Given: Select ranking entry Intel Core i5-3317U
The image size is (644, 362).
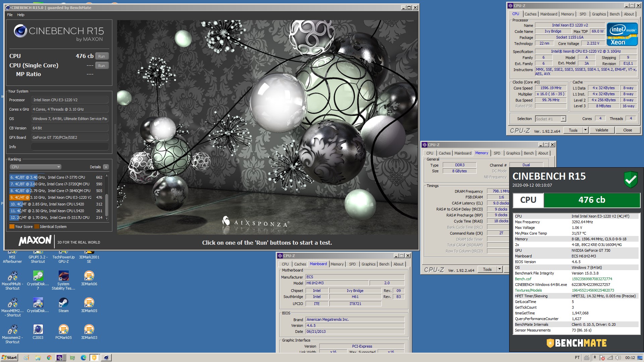Looking at the screenshot, I should click(x=56, y=218).
